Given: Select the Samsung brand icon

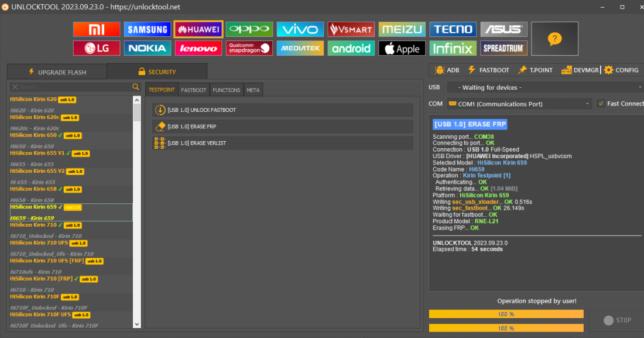Looking at the screenshot, I should (148, 30).
